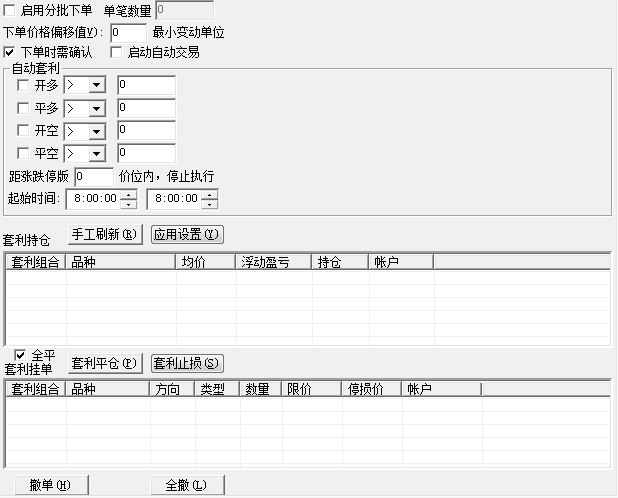Viewport: 618px width, 498px height.
Task: Toggle the 启动自动交易 checkbox
Action: click(117, 52)
